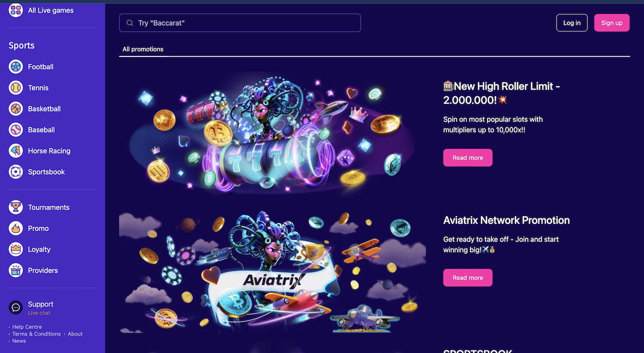The width and height of the screenshot is (644, 353).
Task: Open the Basketball icon in sidebar
Action: click(16, 109)
